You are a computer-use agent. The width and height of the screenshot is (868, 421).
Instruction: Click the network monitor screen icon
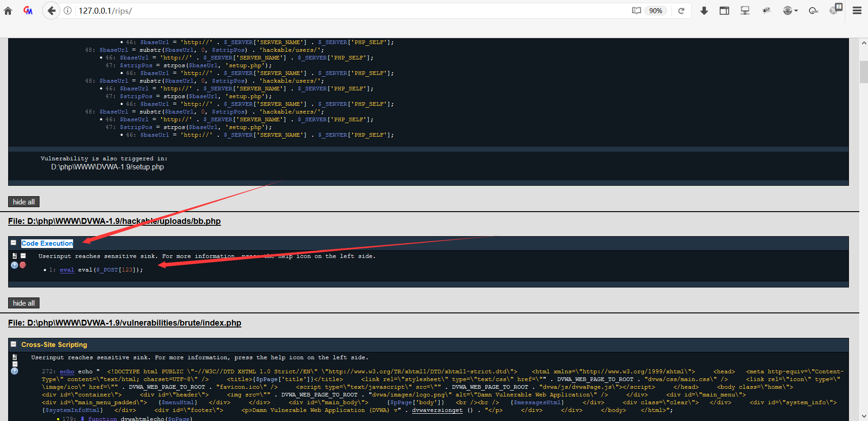pyautogui.click(x=745, y=10)
